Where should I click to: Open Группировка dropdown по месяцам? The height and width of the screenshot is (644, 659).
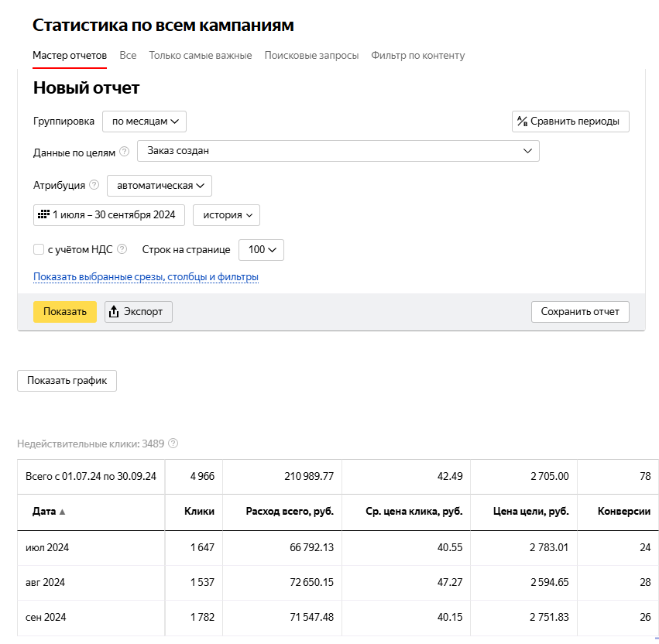(144, 122)
